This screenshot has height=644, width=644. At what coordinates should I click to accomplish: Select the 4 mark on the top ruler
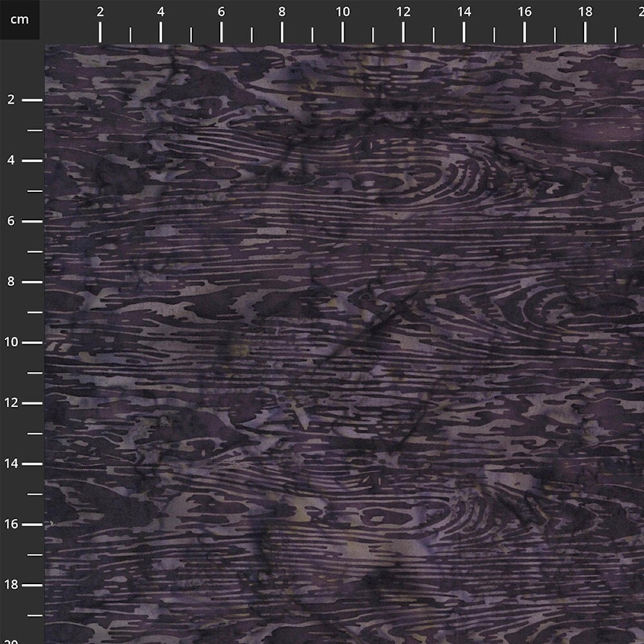point(160,12)
